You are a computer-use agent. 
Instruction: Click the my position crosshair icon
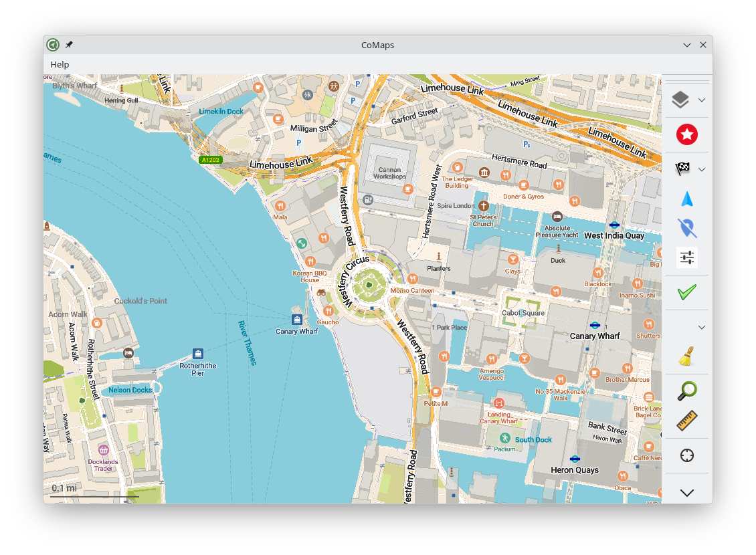coord(687,455)
